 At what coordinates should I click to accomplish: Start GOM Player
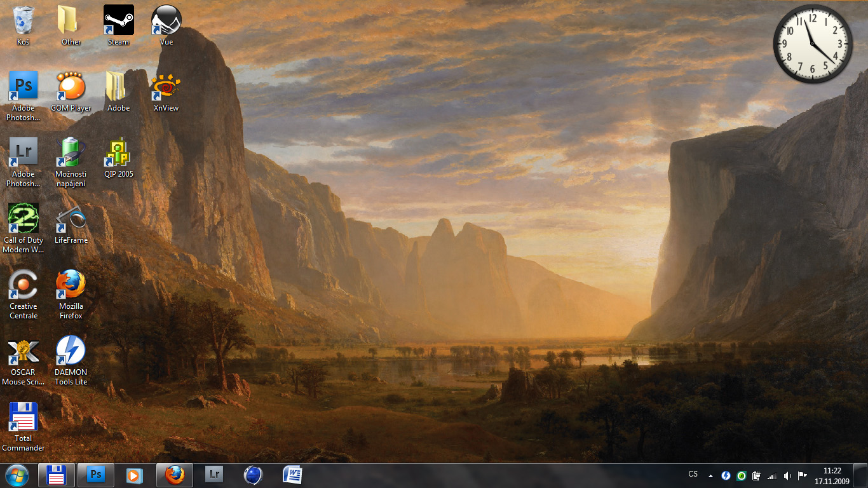tap(71, 85)
